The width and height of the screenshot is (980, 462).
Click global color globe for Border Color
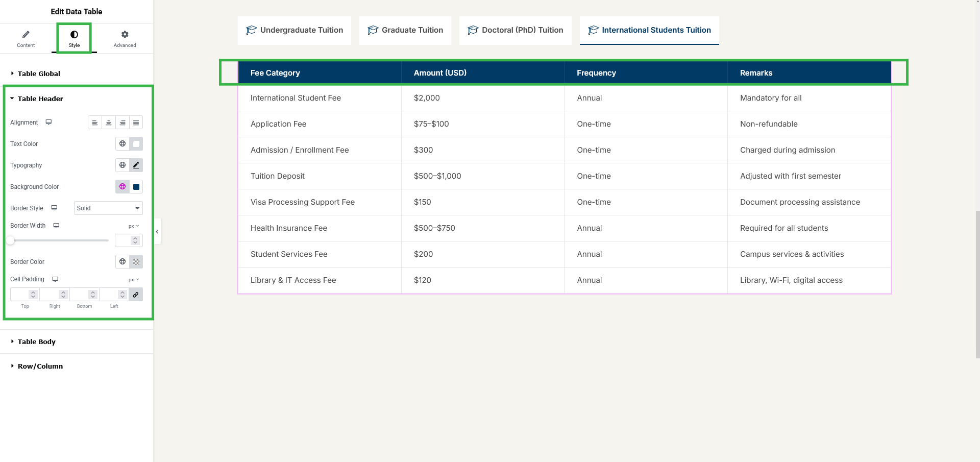coord(122,262)
